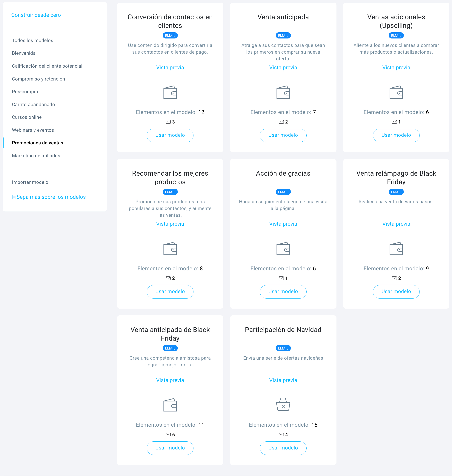Select Promociones de ventas category

point(38,143)
